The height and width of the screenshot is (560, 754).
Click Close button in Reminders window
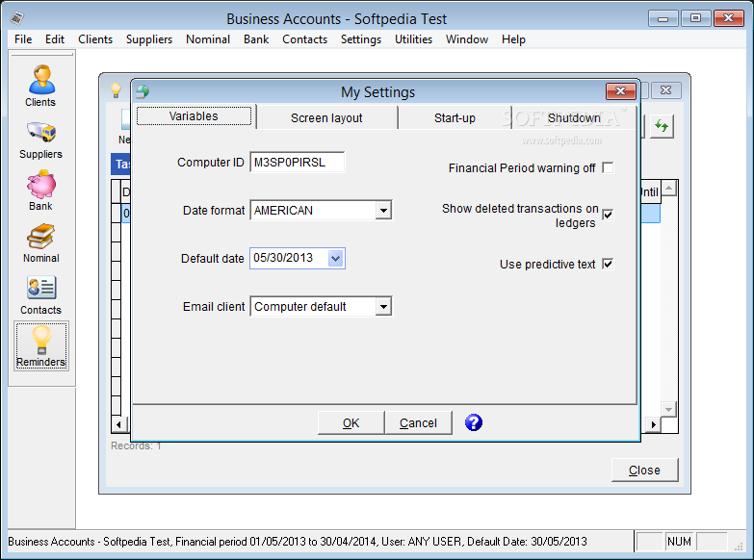tap(644, 471)
